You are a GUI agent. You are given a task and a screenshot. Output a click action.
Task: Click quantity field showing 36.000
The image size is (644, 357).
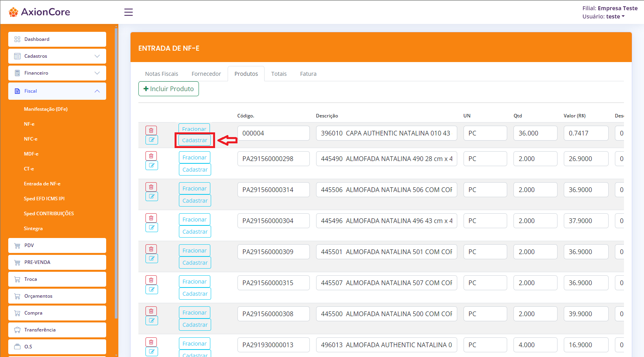tap(535, 133)
